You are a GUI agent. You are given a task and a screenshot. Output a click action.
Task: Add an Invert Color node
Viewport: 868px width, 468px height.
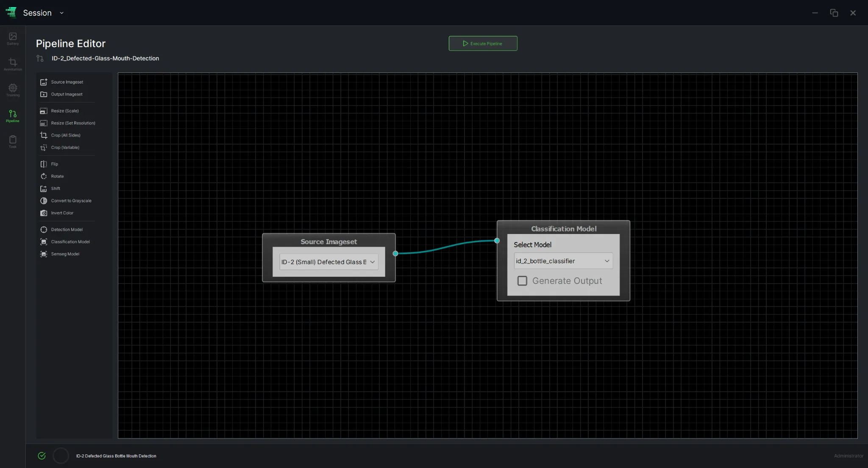coord(57,213)
